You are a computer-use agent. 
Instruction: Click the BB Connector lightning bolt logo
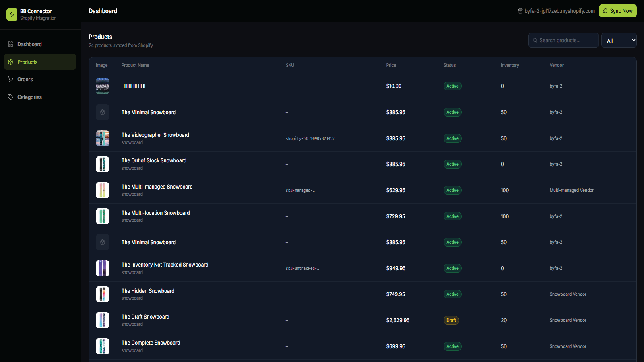point(12,14)
